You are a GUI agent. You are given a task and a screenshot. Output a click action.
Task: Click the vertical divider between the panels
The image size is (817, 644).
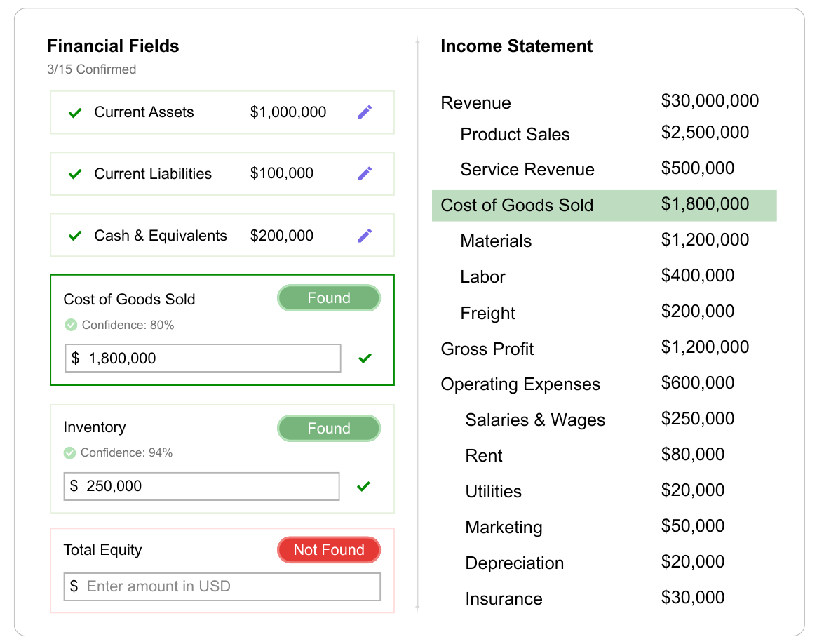point(417,323)
